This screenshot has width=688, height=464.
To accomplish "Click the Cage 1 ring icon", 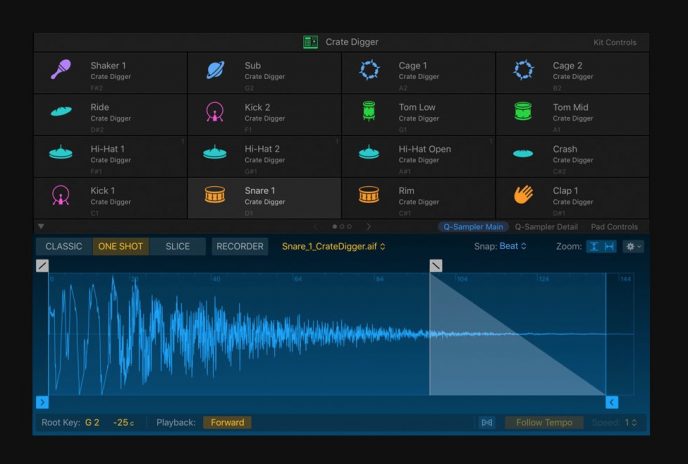I will [369, 70].
